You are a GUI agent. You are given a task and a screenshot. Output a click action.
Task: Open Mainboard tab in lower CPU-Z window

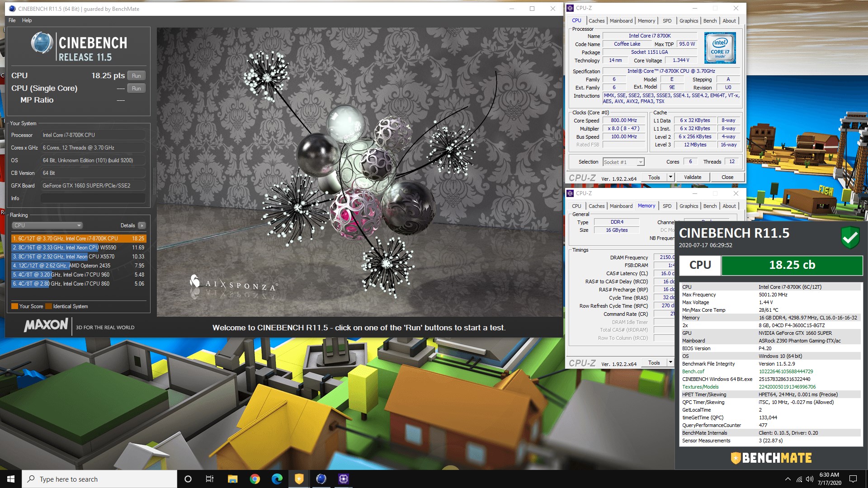pos(621,206)
